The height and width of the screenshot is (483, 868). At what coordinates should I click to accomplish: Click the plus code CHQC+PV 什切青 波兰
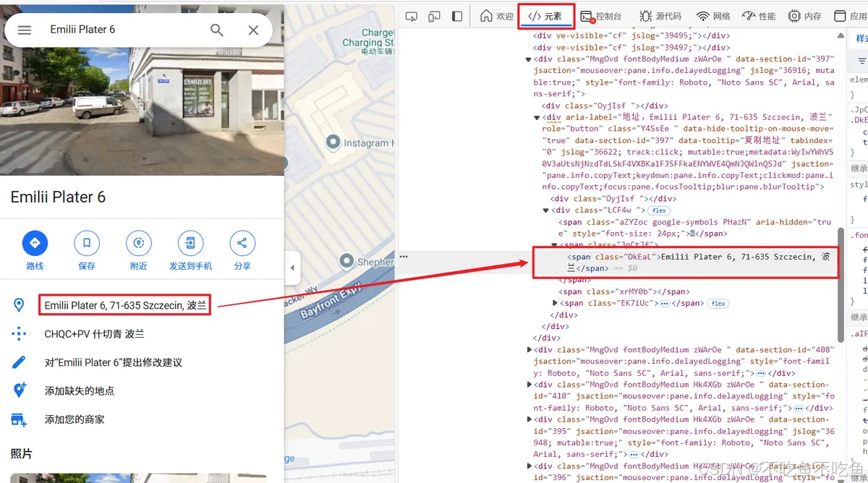pos(95,334)
